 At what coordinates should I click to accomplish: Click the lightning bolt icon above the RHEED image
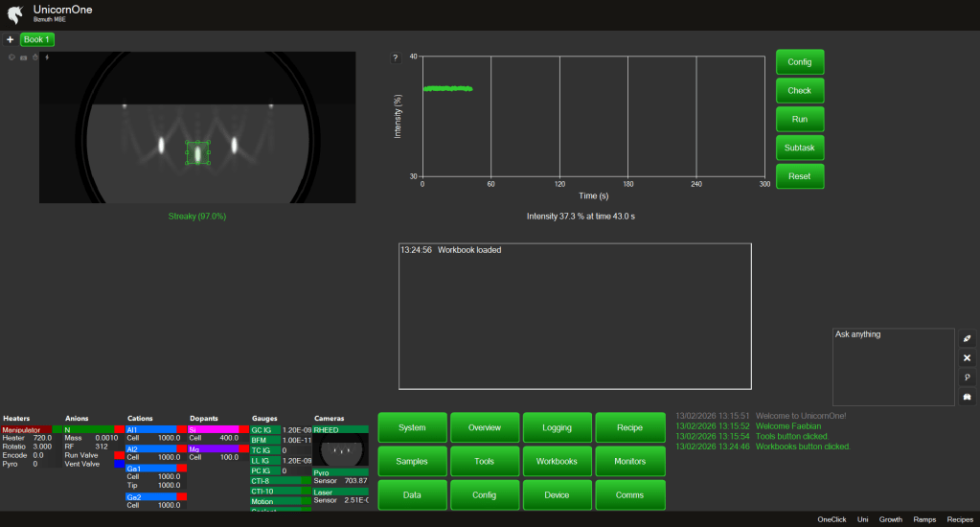pyautogui.click(x=47, y=57)
